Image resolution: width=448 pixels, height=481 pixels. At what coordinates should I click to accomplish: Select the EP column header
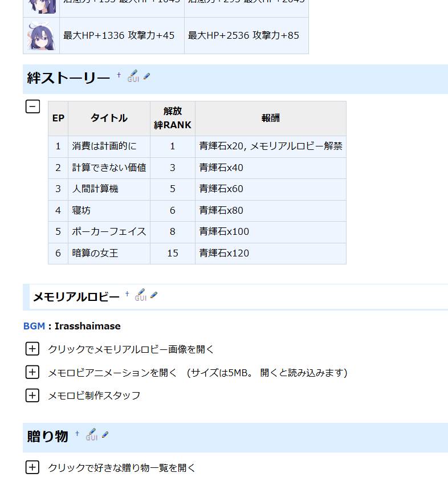click(58, 118)
